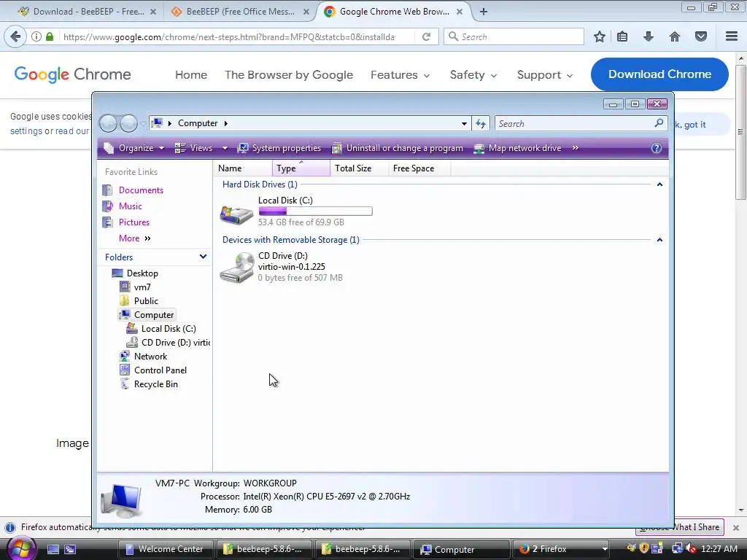Image resolution: width=747 pixels, height=560 pixels.
Task: Select CD Drive (D:) in Folders tree
Action: point(169,343)
